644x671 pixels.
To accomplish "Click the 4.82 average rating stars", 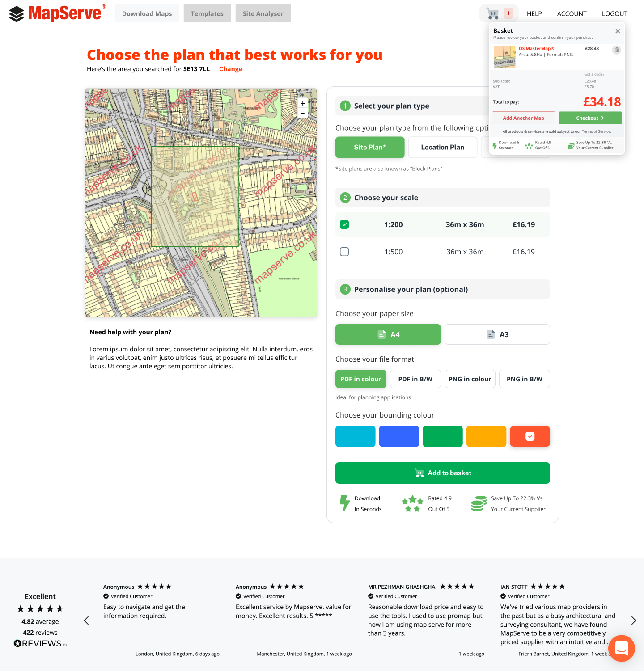I will pos(40,609).
